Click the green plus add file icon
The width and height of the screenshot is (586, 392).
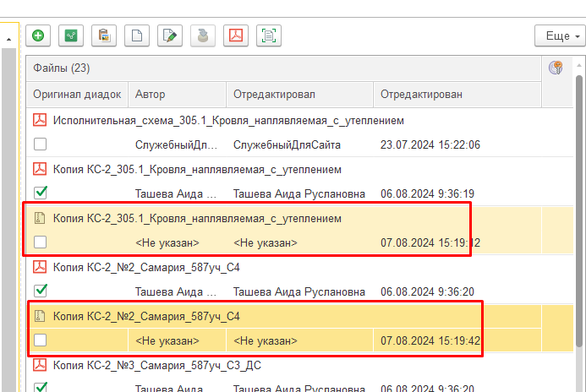[39, 35]
